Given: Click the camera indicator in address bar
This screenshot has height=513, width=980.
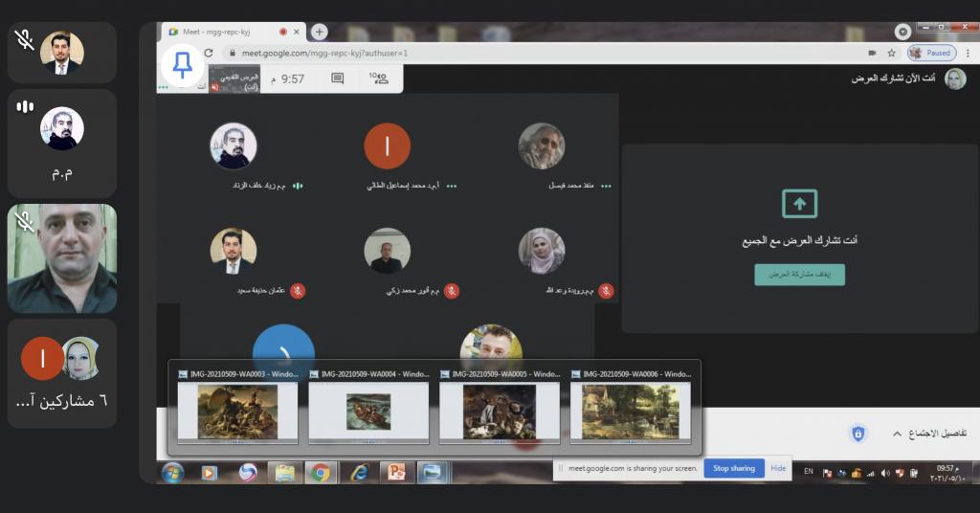Looking at the screenshot, I should pyautogui.click(x=872, y=53).
